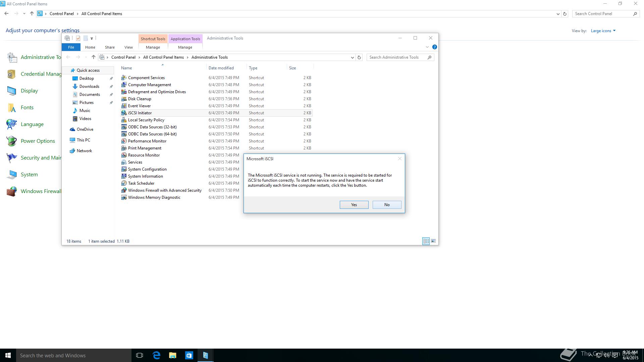Select the System Information icon
This screenshot has height=362, width=644.
point(124,176)
